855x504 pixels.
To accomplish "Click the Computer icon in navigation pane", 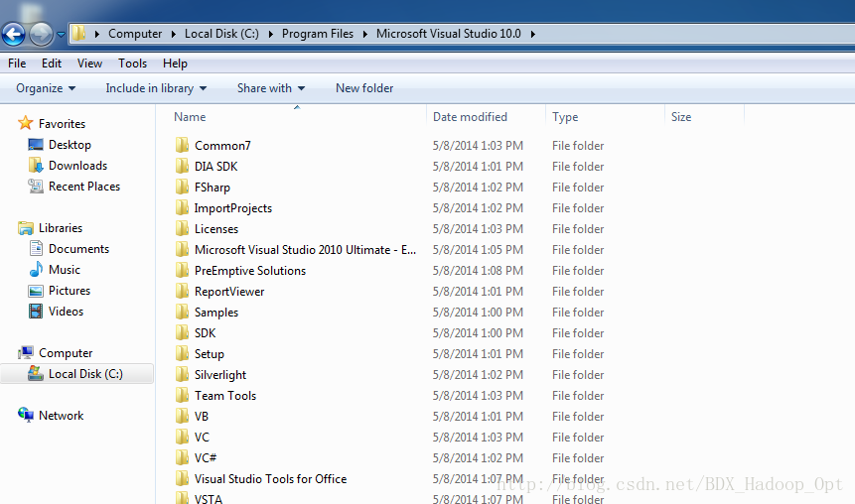I will coord(26,352).
